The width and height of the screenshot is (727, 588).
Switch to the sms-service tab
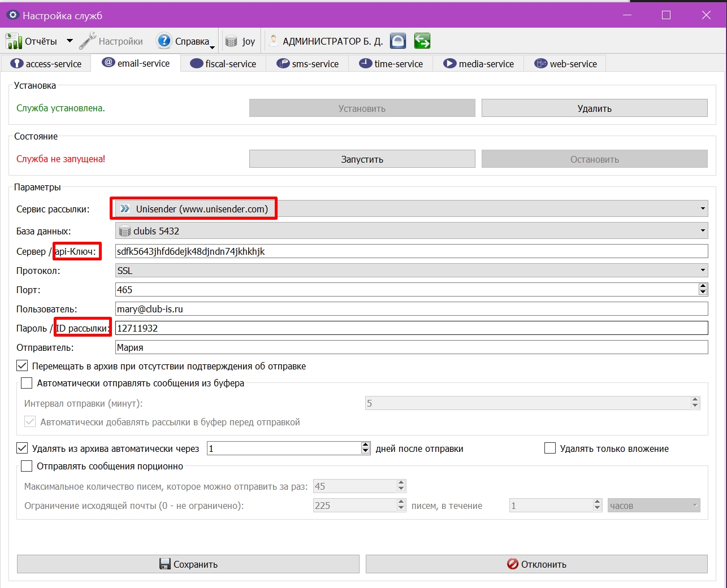pyautogui.click(x=308, y=64)
